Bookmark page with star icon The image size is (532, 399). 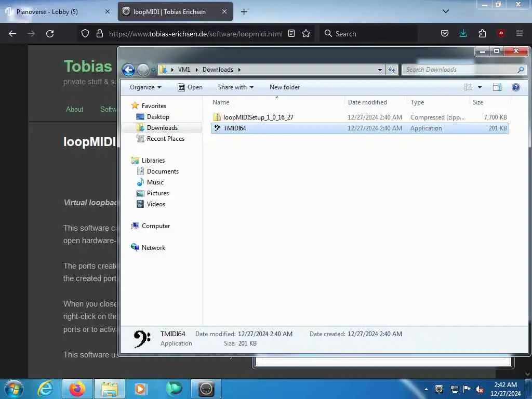[x=306, y=34]
